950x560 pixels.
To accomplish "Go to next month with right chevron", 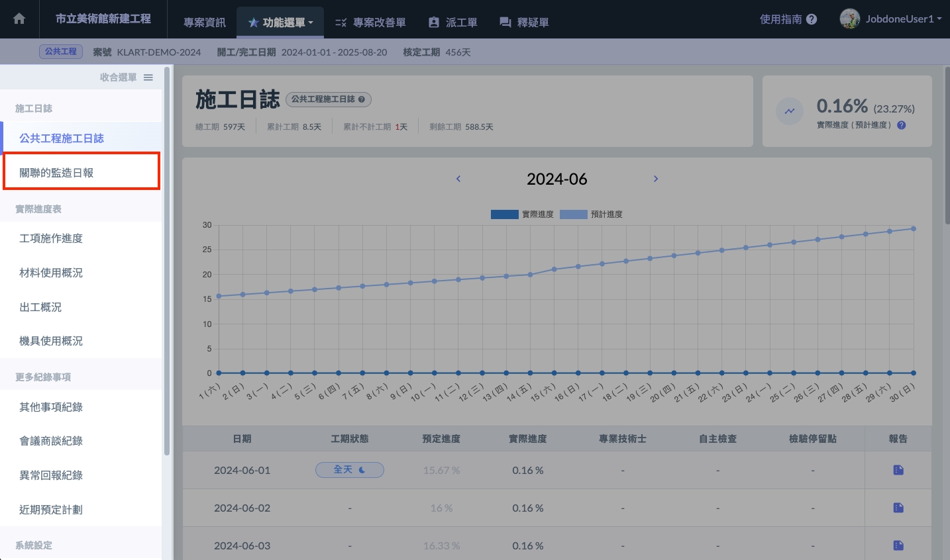I will (x=656, y=179).
